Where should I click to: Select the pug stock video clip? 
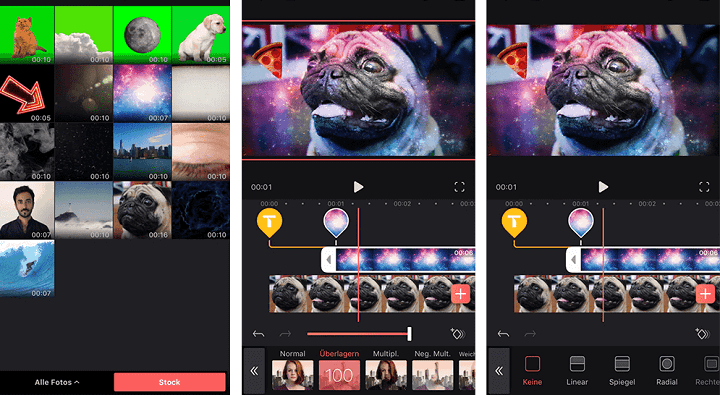tap(142, 210)
